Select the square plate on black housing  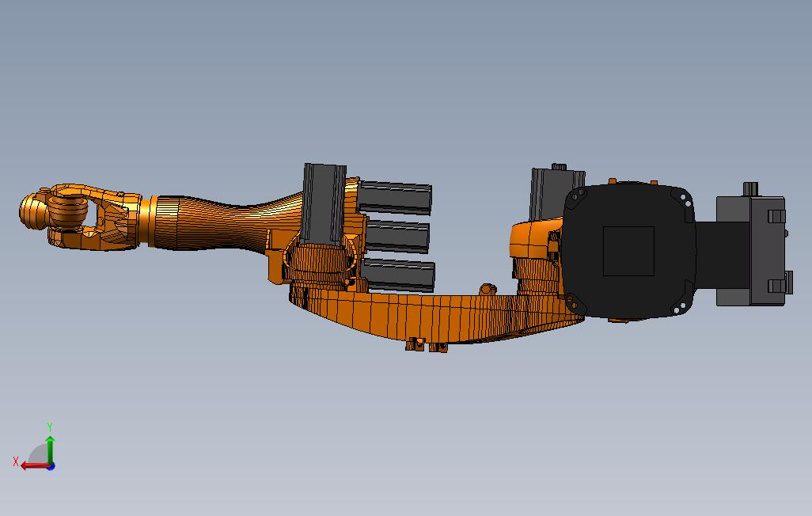(628, 251)
